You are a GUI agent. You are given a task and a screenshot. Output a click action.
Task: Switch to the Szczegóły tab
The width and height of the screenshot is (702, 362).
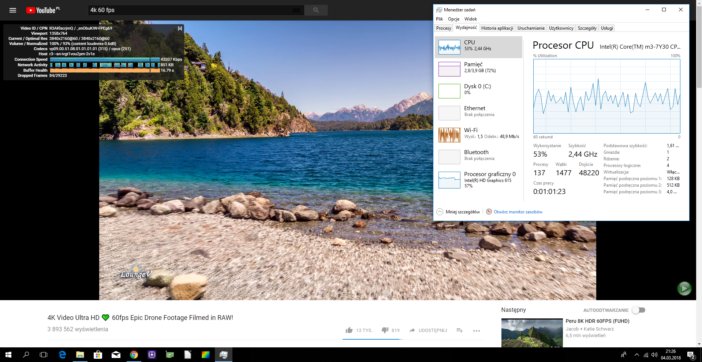(x=587, y=28)
